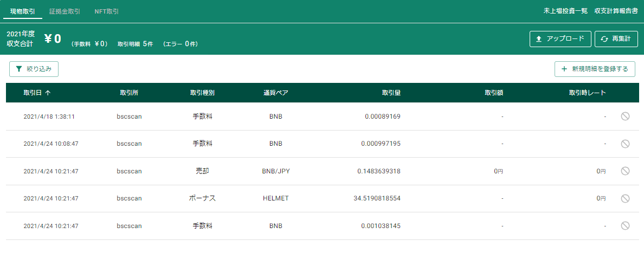The width and height of the screenshot is (644, 266).
Task: Click disable icon in HELMET ボーナス row
Action: click(x=624, y=198)
